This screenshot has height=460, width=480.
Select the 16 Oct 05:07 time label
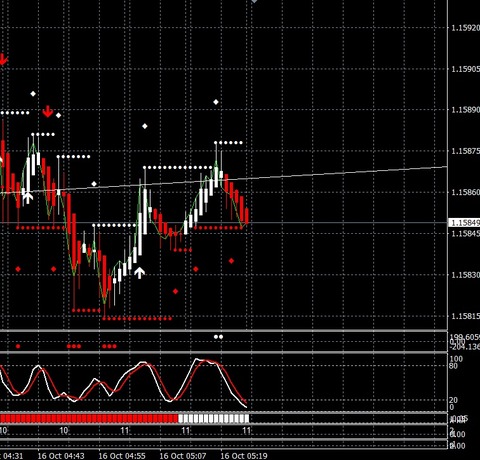click(x=183, y=456)
